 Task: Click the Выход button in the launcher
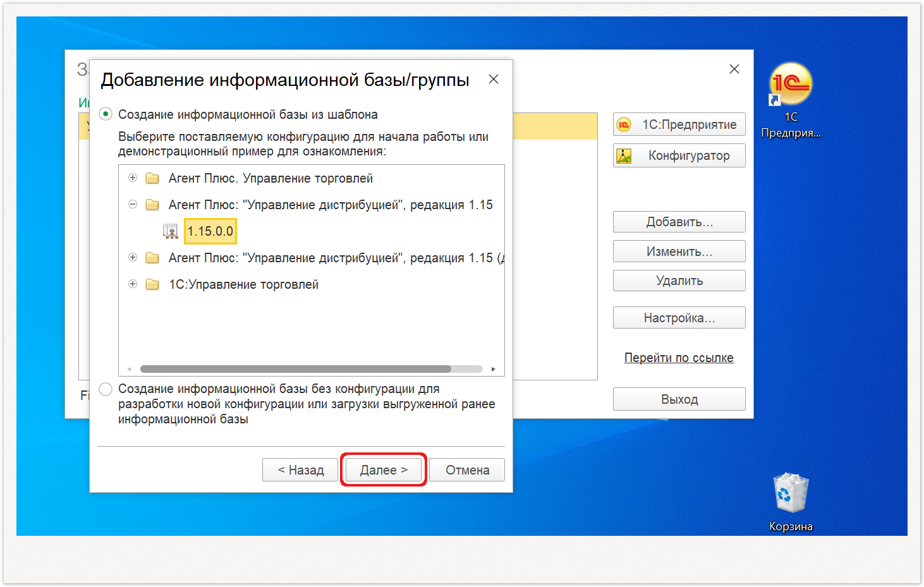pos(679,399)
